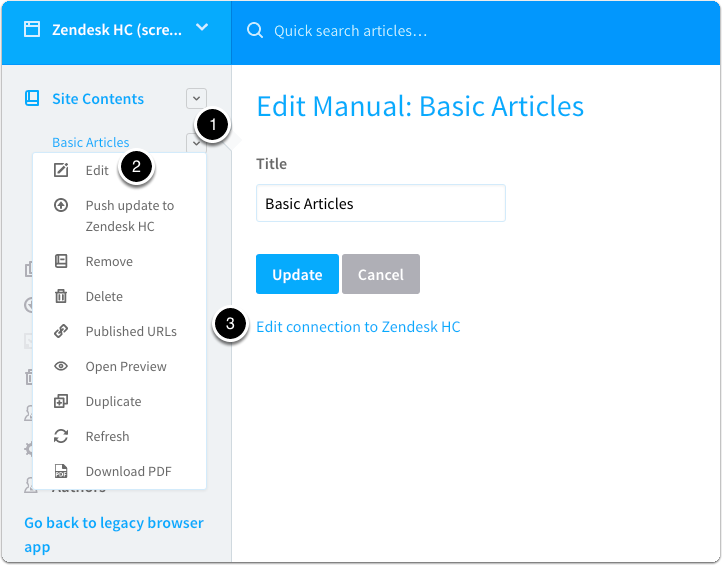Click the gray Cancel button
The height and width of the screenshot is (565, 722).
(381, 274)
